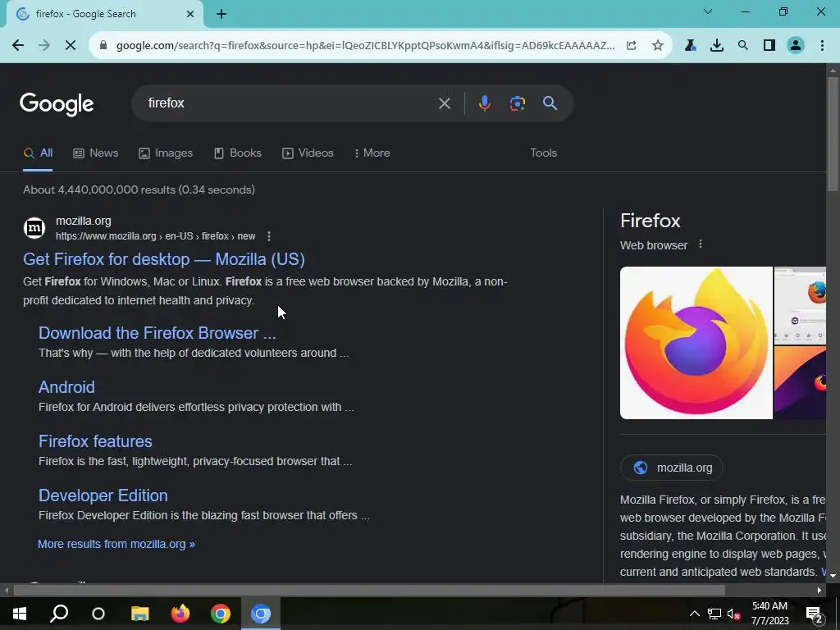
Task: Open the network status tray icon
Action: point(714,614)
